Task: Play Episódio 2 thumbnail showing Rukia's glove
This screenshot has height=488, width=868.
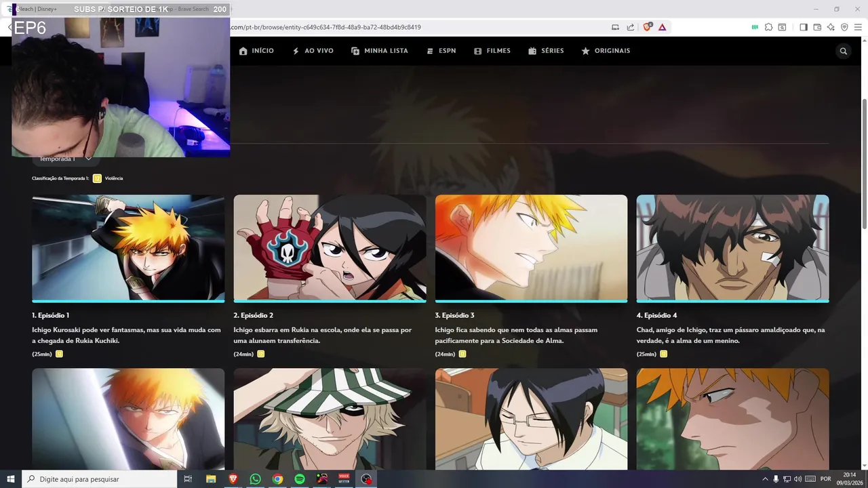Action: pyautogui.click(x=330, y=247)
